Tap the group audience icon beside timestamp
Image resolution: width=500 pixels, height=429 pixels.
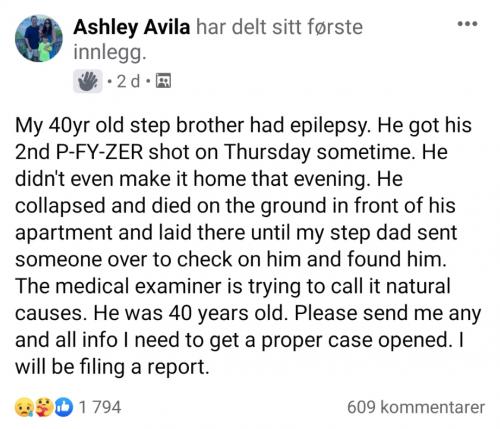[x=163, y=81]
